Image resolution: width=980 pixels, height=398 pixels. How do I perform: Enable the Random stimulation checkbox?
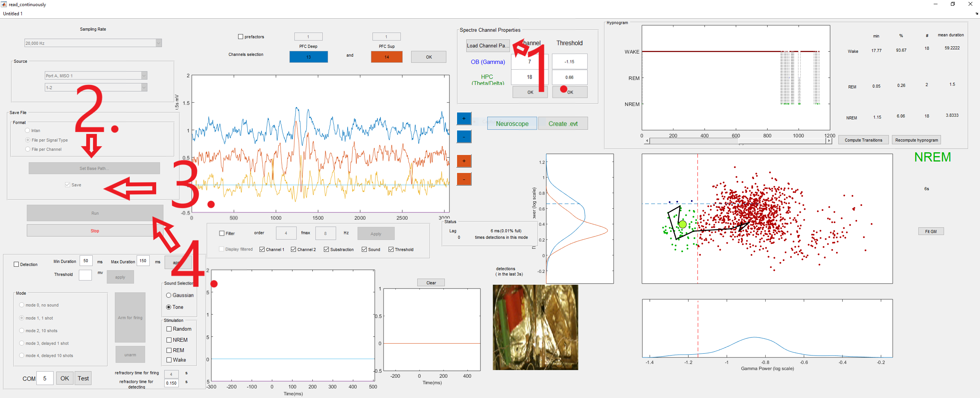pyautogui.click(x=169, y=329)
